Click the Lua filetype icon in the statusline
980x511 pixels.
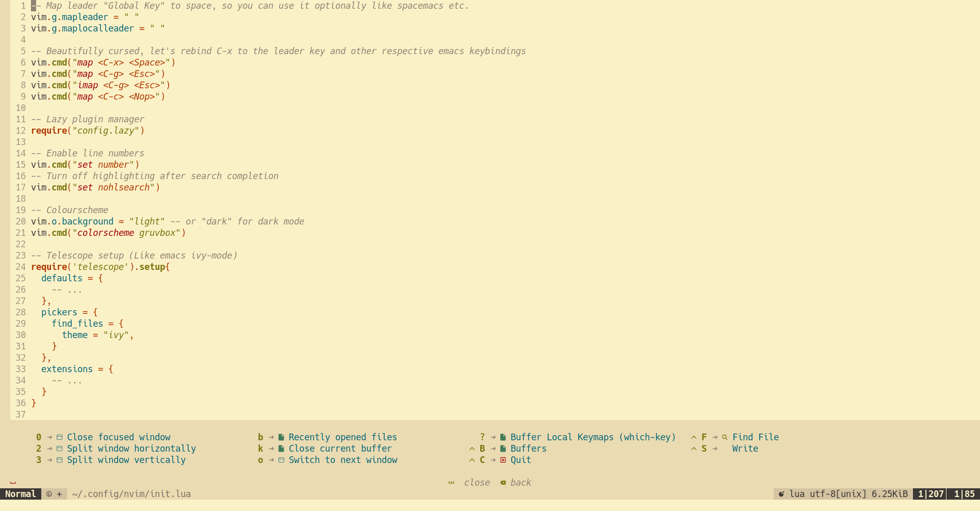[781, 494]
